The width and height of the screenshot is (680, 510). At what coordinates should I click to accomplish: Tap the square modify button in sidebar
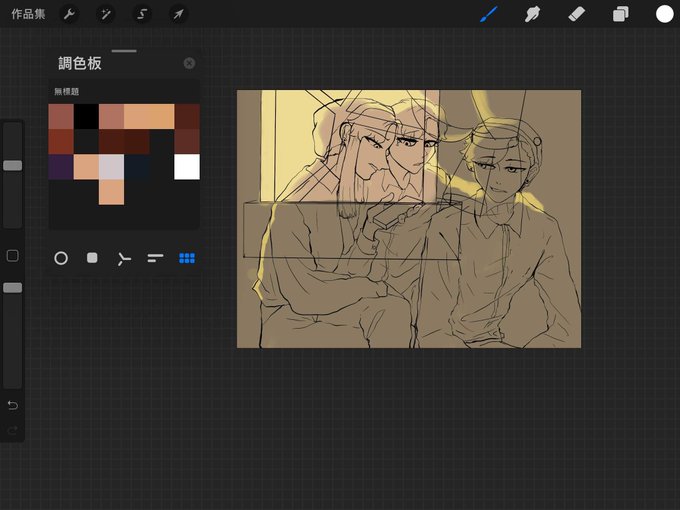tap(13, 255)
